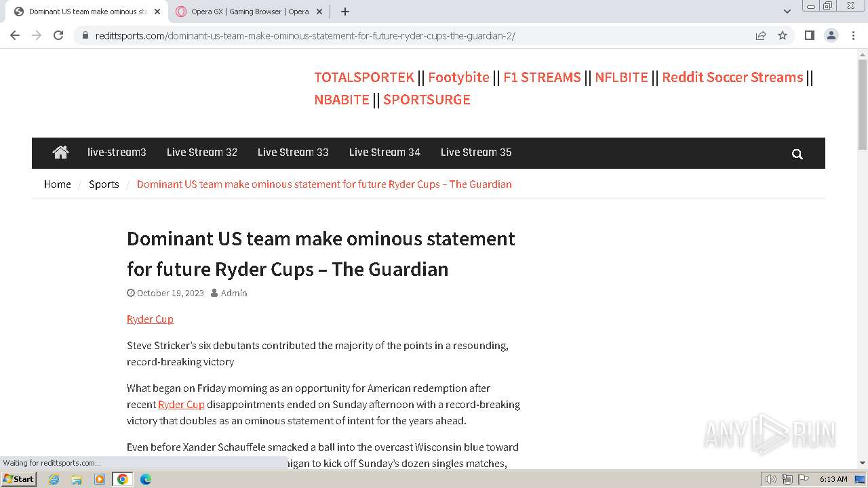Click the inline Ryder Cup link in paragraph

pos(181,405)
